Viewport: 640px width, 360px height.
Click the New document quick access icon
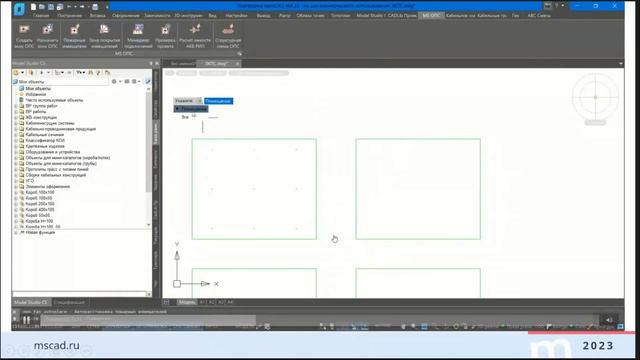33,7
